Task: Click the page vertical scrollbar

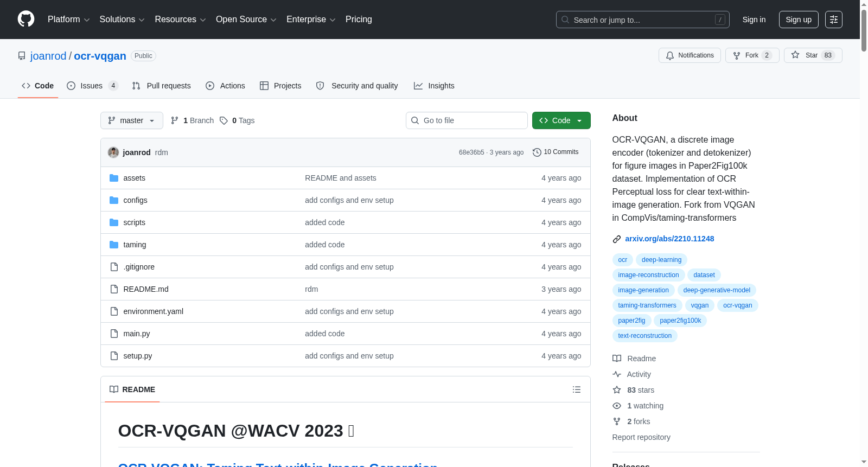Action: (864, 233)
